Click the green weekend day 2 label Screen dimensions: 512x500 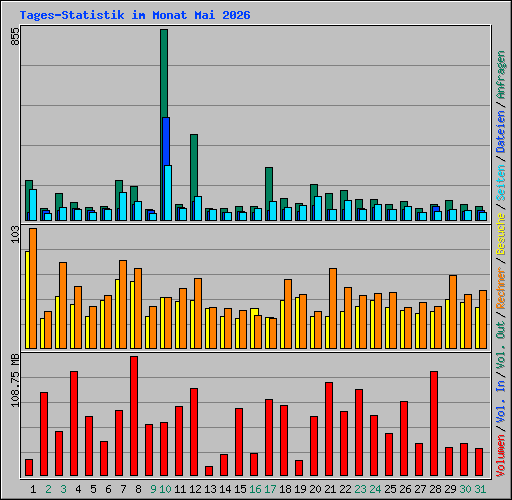(x=48, y=489)
